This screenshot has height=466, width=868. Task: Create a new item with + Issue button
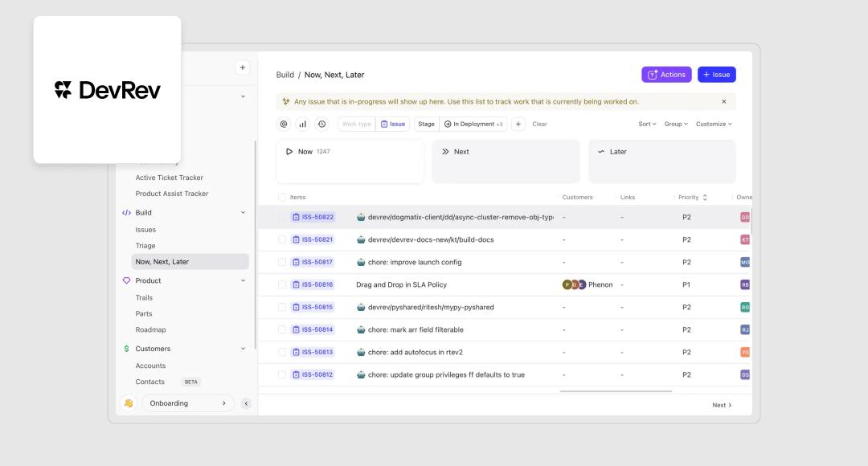[x=717, y=75]
